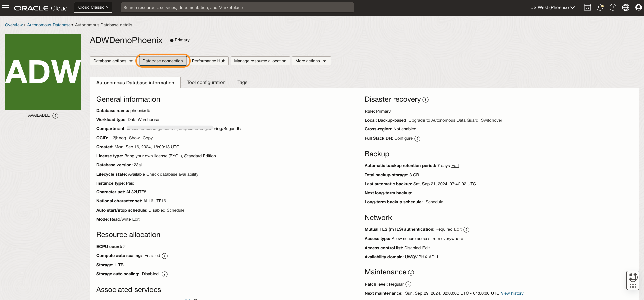
Task: Click the Mutual TLS authentication info icon
Action: point(466,230)
